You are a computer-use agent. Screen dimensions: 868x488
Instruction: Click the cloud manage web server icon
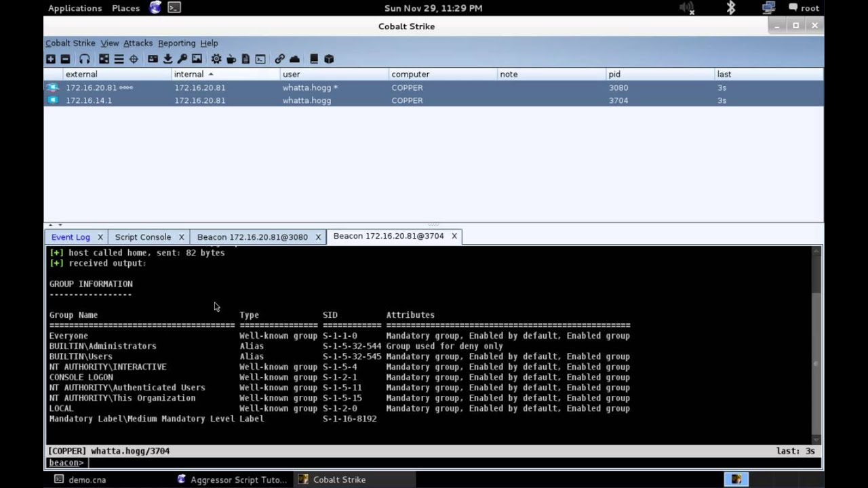294,59
